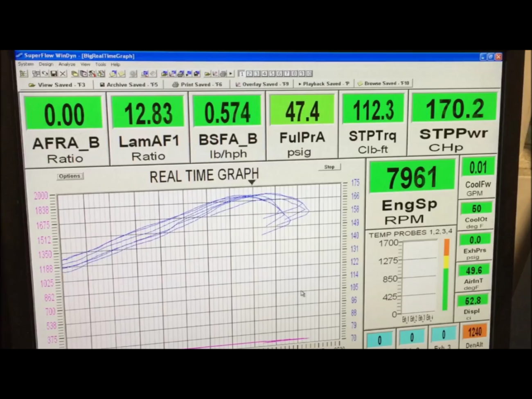Click View Saved - F3 button

tap(57, 85)
